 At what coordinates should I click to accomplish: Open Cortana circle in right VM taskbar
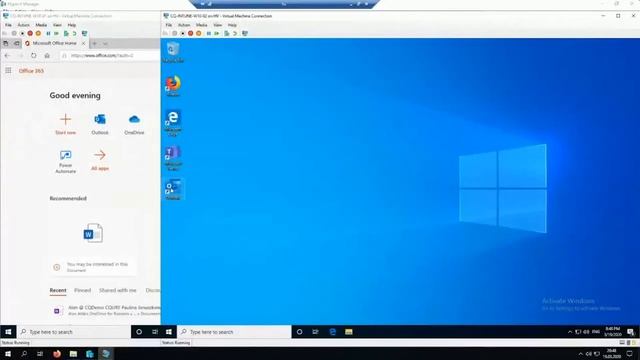coord(300,332)
